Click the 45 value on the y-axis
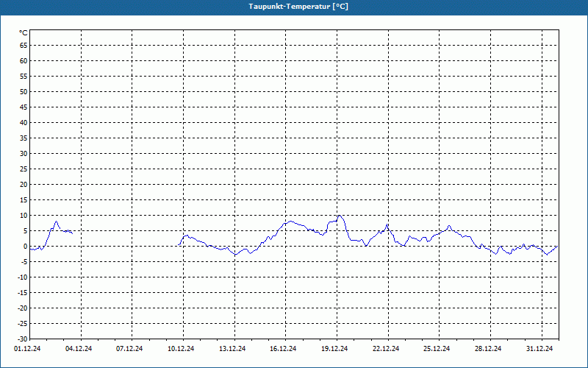Viewport: 588px width, 368px height. 24,107
